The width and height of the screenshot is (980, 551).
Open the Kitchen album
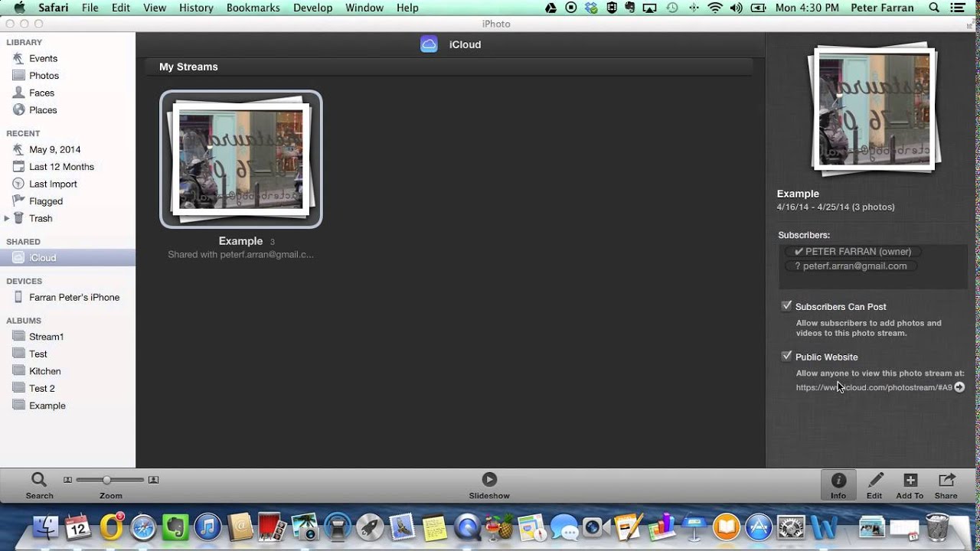[44, 371]
